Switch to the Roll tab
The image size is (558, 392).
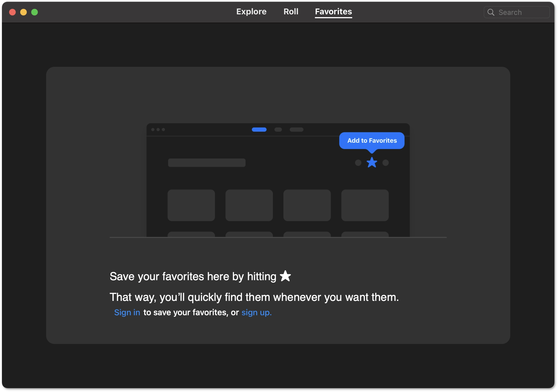pyautogui.click(x=291, y=12)
